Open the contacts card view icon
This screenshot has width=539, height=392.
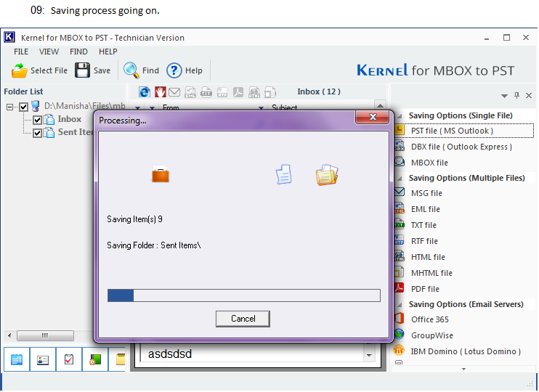tap(43, 360)
